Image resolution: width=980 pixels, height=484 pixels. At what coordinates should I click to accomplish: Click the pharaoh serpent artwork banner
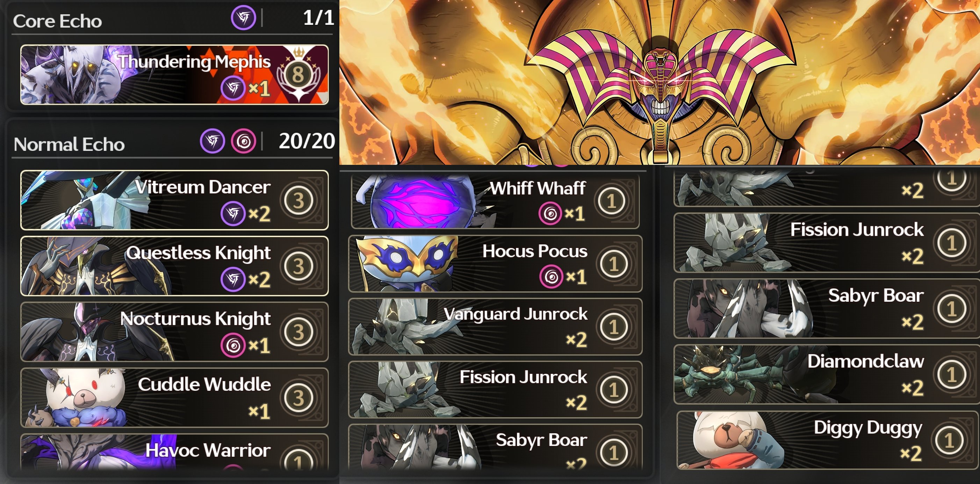coord(659,82)
